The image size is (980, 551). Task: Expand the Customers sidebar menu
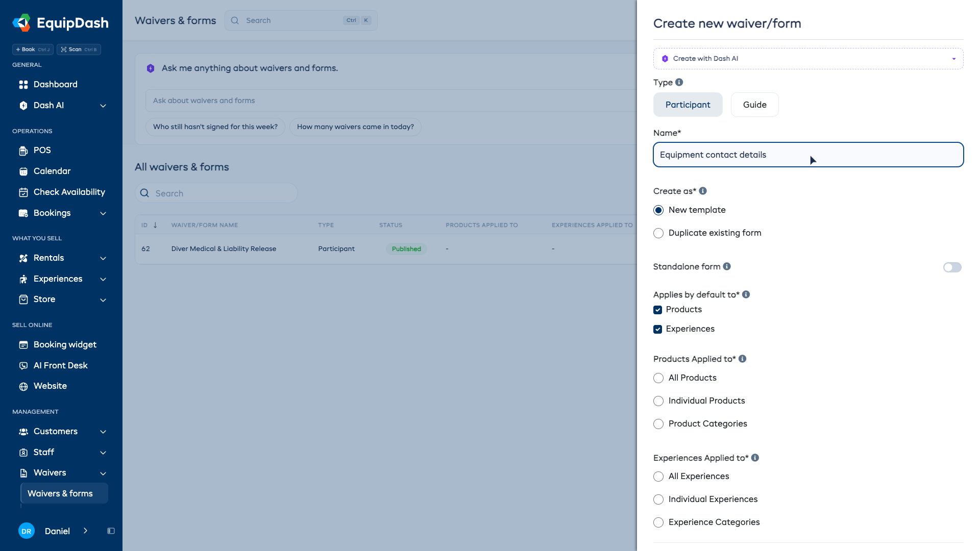(x=103, y=432)
